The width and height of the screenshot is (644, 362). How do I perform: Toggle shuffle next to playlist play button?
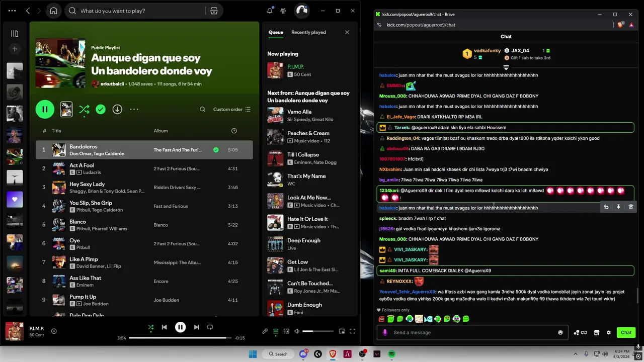pos(84,109)
